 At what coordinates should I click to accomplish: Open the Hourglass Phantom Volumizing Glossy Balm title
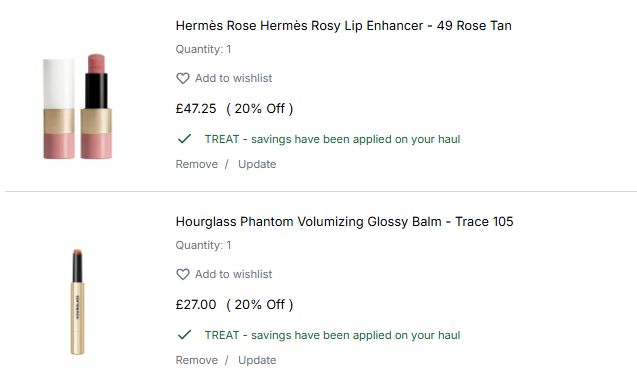pyautogui.click(x=344, y=221)
